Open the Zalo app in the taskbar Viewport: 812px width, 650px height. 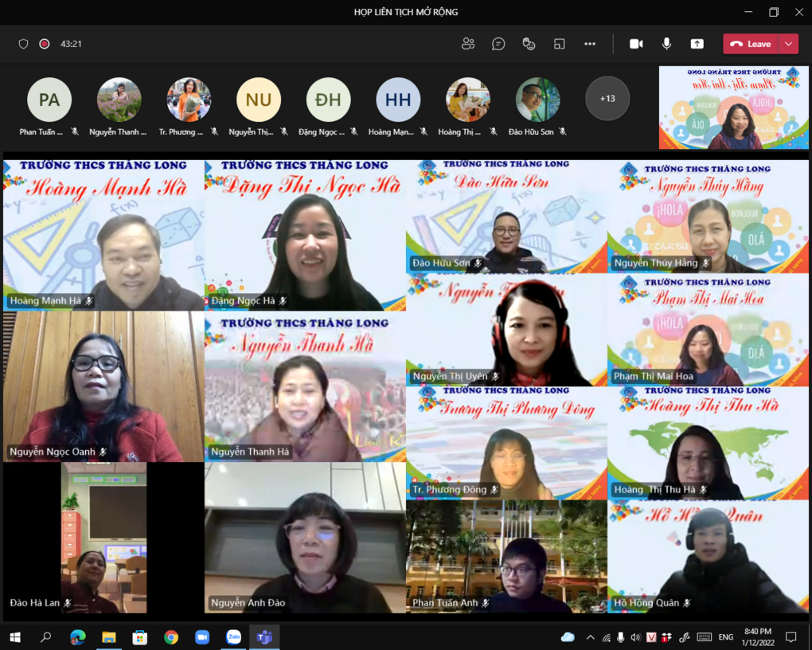click(x=233, y=637)
